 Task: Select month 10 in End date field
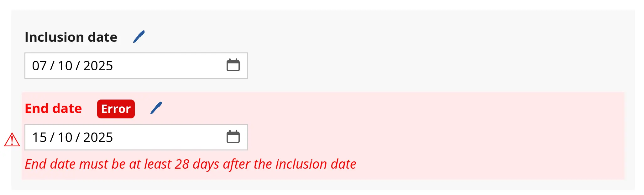(65, 138)
